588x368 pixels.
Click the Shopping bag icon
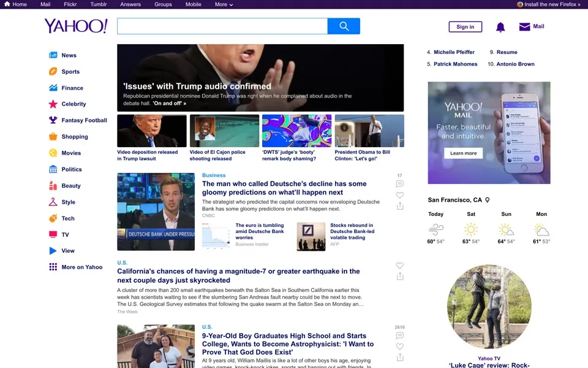click(53, 136)
